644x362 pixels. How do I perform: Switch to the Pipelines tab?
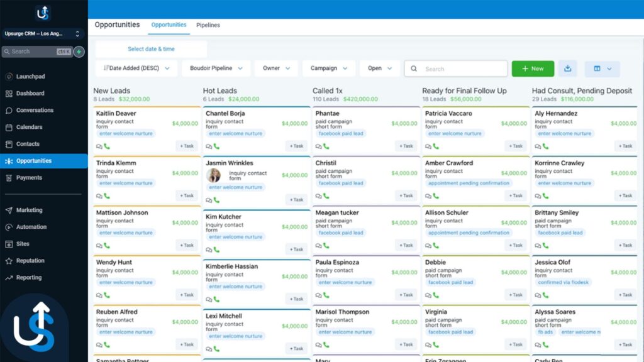(x=208, y=25)
